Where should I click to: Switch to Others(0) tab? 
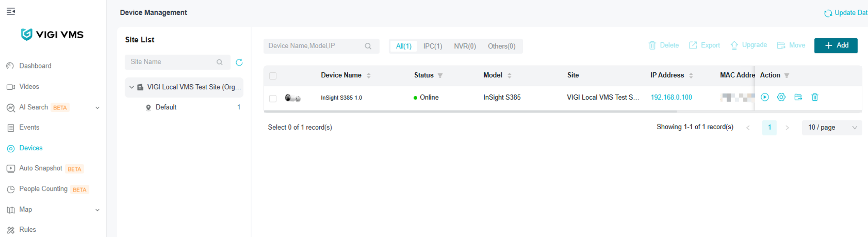point(502,46)
